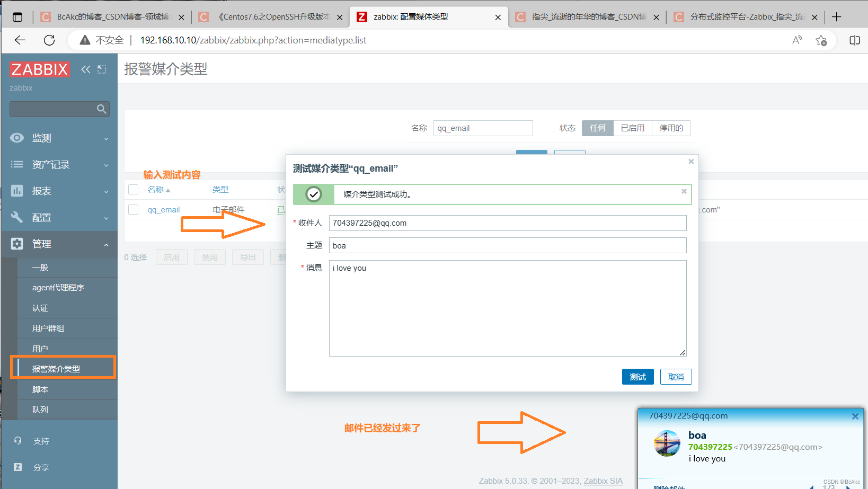This screenshot has height=489, width=868.
Task: Click the read aloud icon in address bar
Action: [x=797, y=40]
